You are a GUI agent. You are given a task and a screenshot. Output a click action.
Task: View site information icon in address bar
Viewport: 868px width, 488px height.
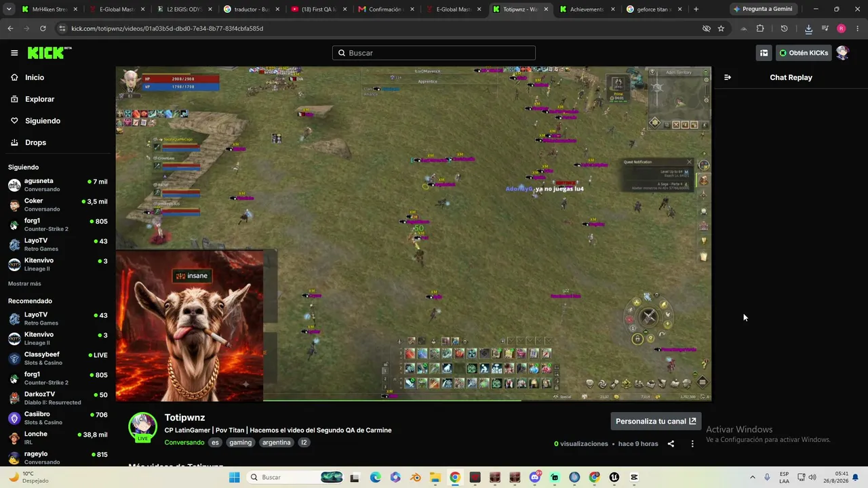pos(62,28)
